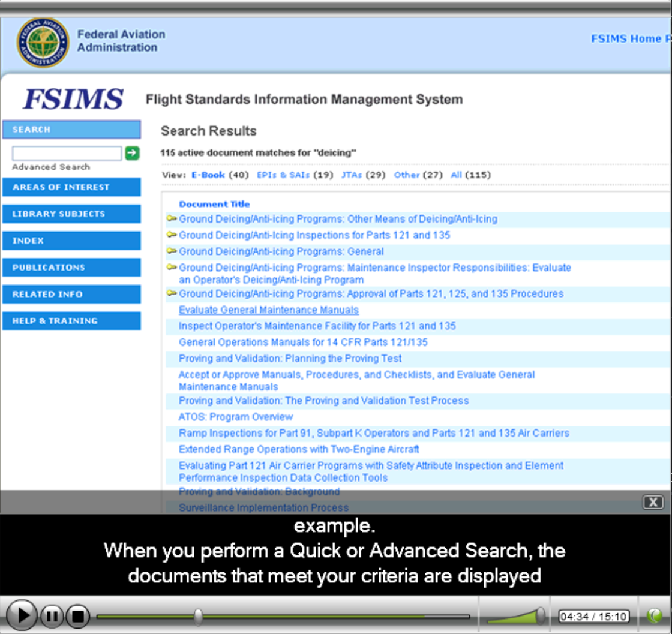Filter results by EPIs & SAIs view
Image resolution: width=672 pixels, height=634 pixels.
coord(283,175)
